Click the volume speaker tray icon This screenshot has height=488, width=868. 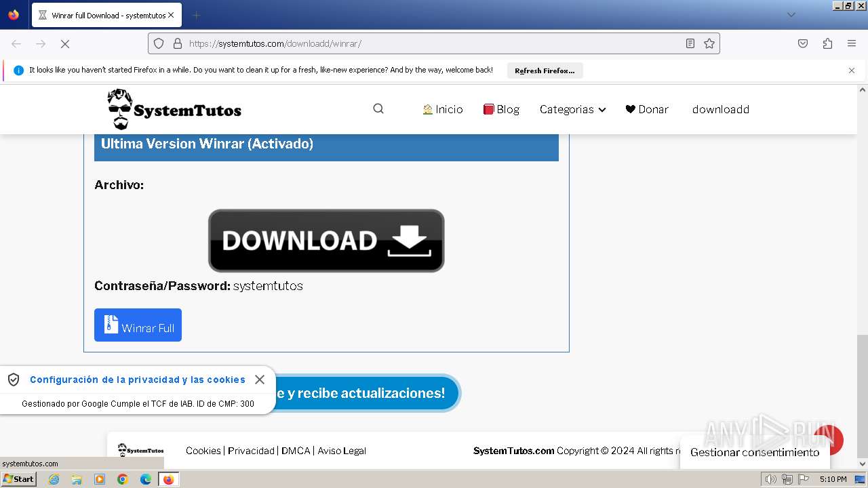pos(771,479)
